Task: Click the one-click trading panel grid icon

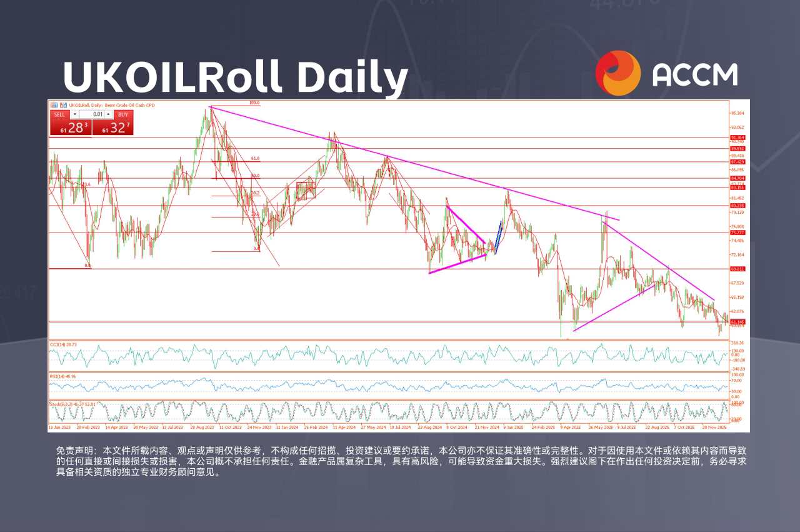Action: (54, 105)
